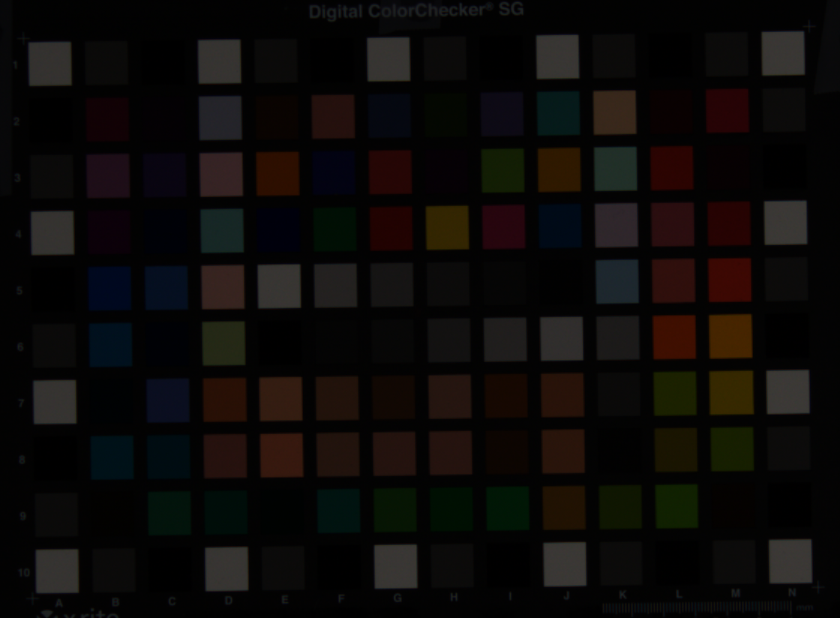Click the olive patch at L7
Image resolution: width=840 pixels, height=618 pixels.
coord(675,394)
